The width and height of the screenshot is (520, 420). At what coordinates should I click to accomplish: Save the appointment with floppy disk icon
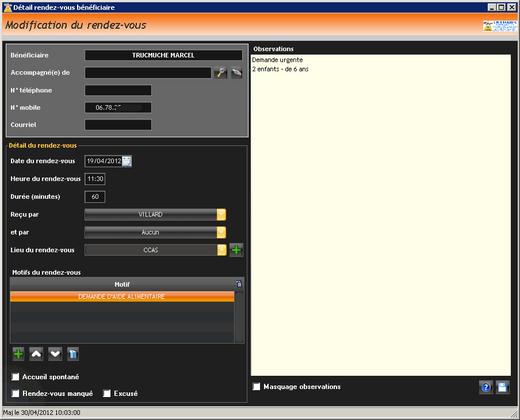[x=503, y=387]
